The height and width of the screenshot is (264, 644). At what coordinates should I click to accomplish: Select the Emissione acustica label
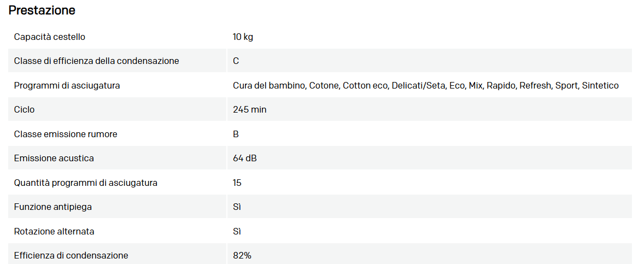click(x=54, y=159)
